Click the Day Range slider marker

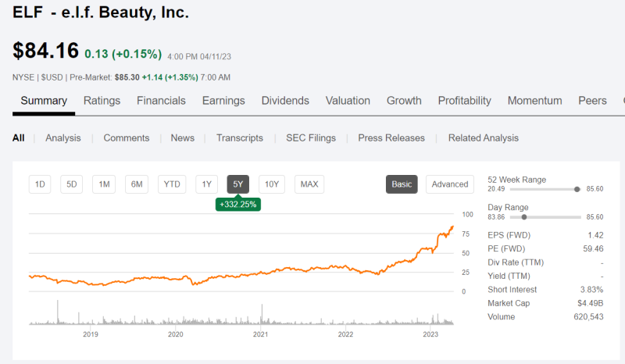pos(524,217)
